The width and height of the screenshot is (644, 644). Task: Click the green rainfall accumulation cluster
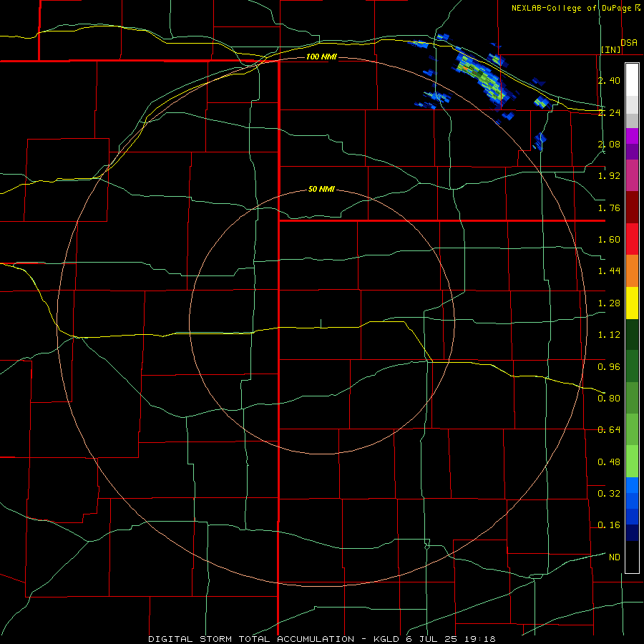click(482, 77)
